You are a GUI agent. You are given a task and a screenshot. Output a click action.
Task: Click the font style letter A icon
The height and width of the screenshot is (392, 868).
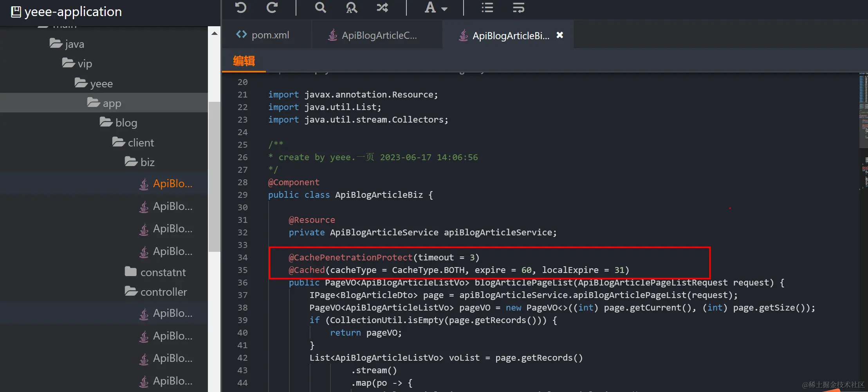click(431, 8)
